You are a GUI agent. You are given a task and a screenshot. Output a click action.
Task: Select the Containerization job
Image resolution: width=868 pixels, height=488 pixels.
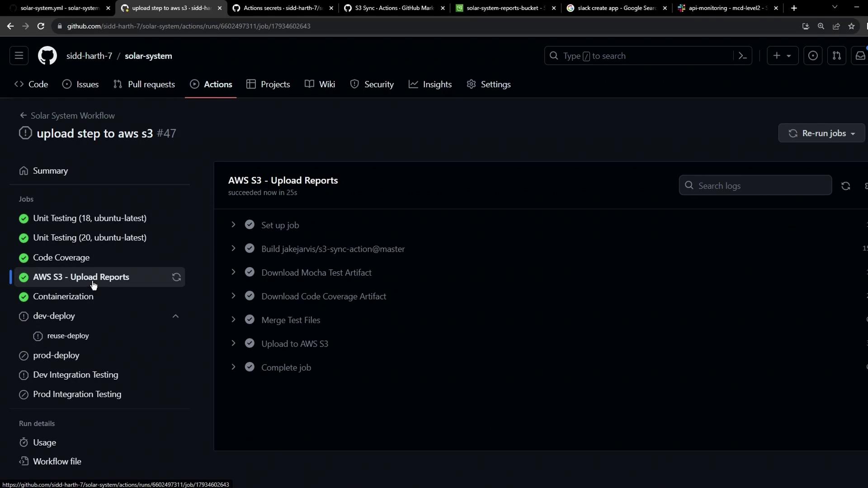click(x=63, y=297)
